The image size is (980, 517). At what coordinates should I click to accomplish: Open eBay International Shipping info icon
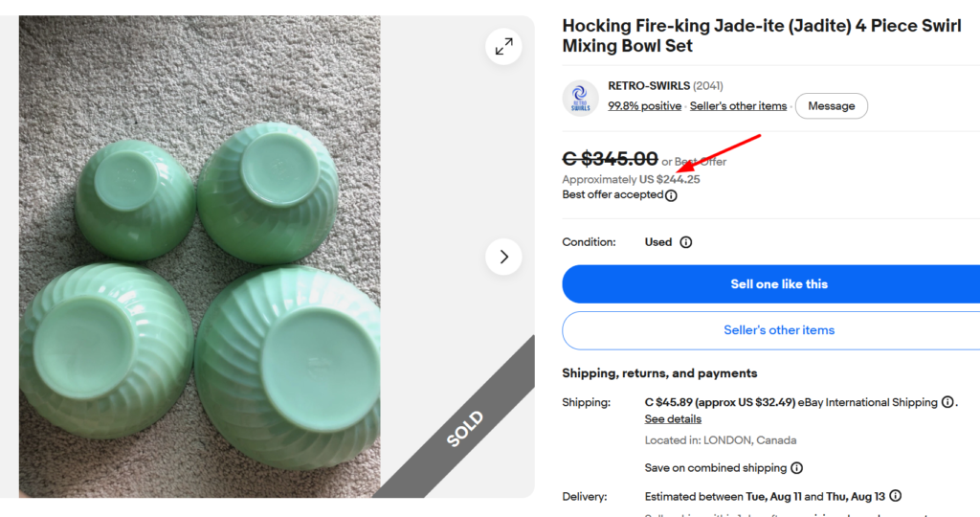coord(947,402)
